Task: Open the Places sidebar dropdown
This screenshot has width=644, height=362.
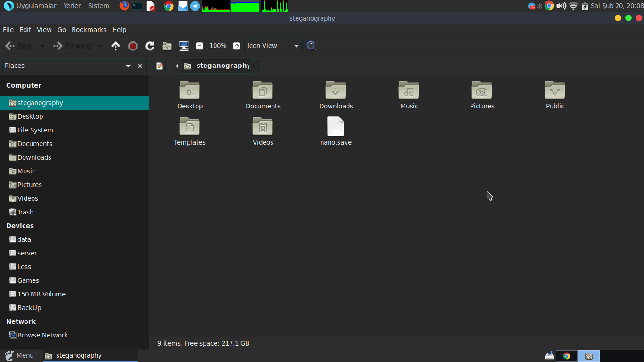Action: click(128, 66)
